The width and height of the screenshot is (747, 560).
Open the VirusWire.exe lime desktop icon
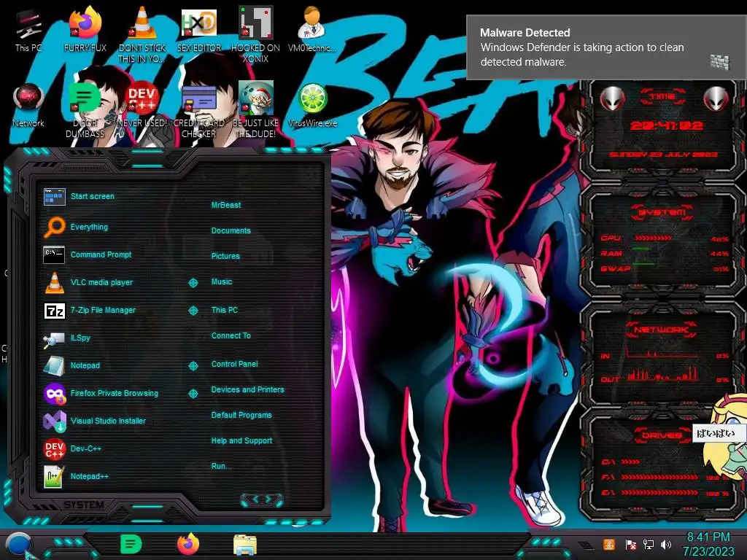[312, 106]
